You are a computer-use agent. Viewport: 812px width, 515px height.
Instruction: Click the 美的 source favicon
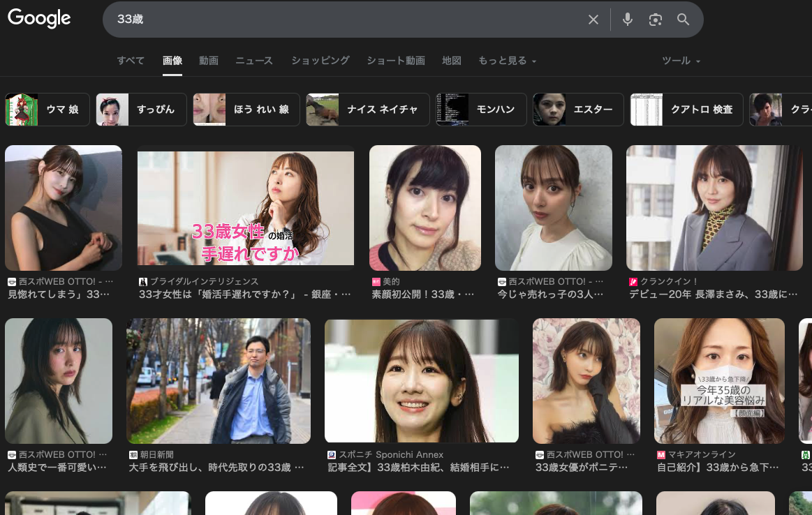376,281
